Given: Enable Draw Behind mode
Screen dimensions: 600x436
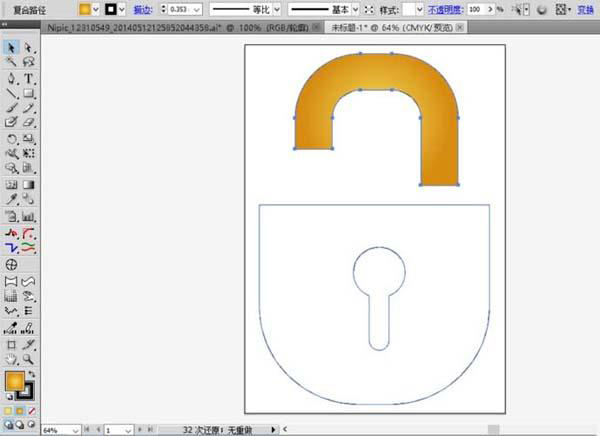Looking at the screenshot, I should 20,424.
